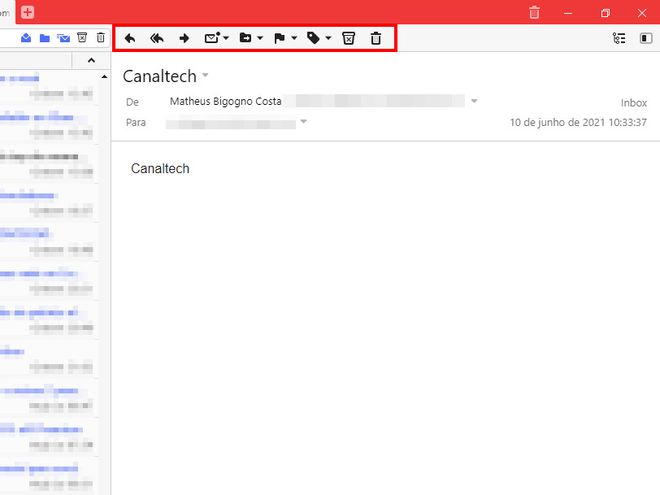Click the message list scroll-up arrow

point(104,77)
